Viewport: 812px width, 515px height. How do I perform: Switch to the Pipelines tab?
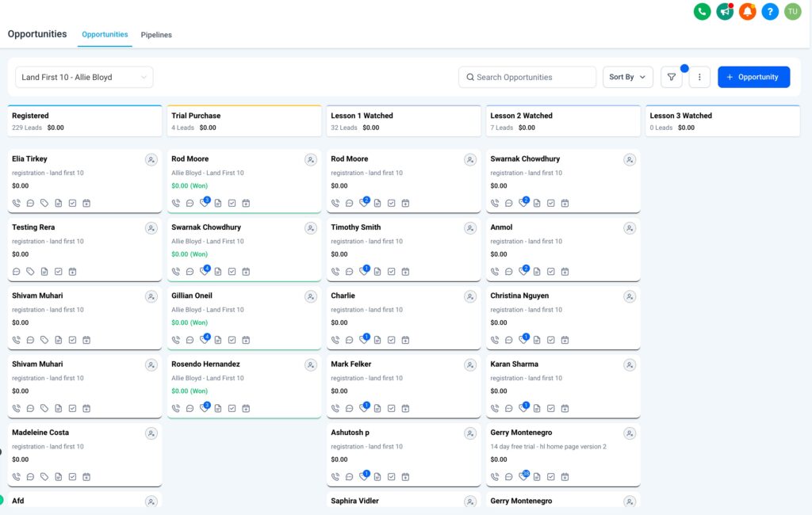tap(156, 34)
